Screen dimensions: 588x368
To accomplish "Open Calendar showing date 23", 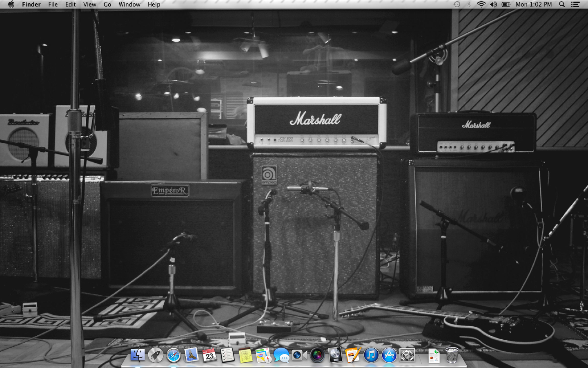I will click(209, 355).
